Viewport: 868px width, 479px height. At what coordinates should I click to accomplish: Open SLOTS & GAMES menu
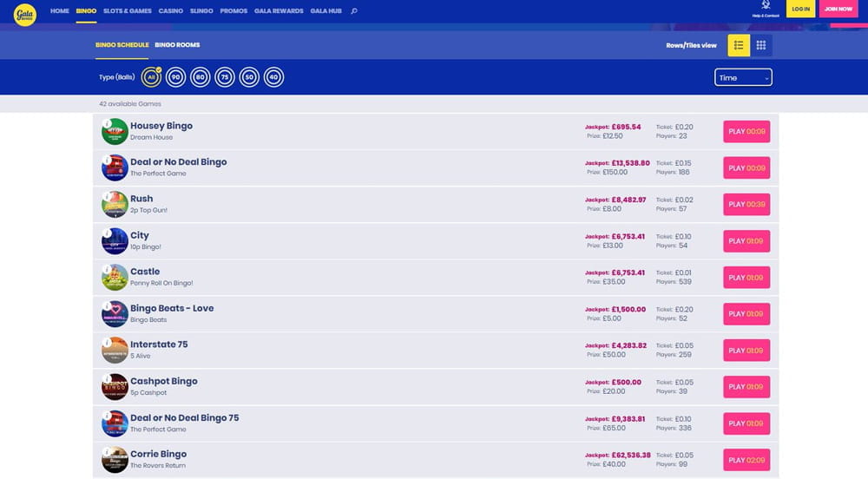(128, 11)
